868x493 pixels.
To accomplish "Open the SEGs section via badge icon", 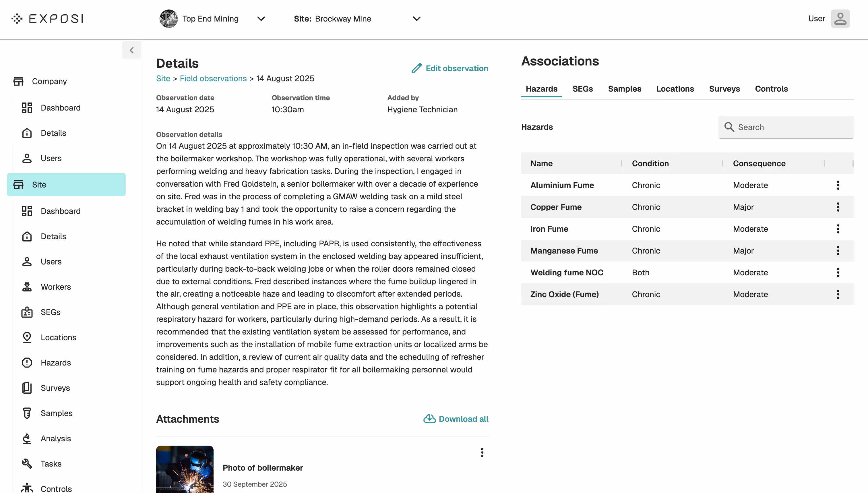I will pos(27,312).
